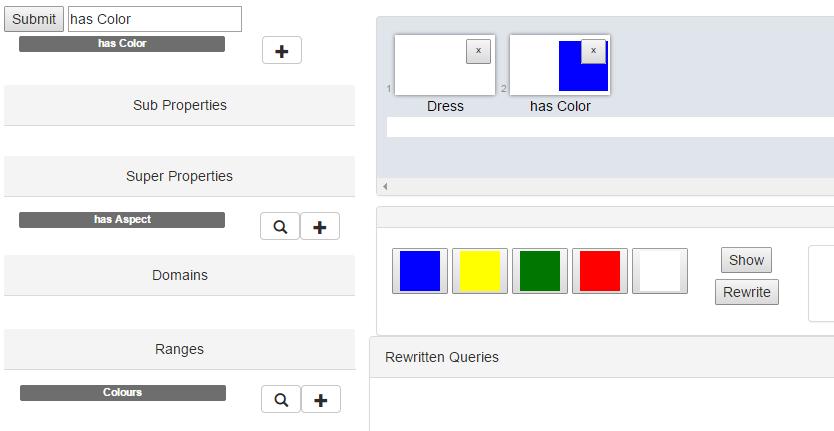Screen dimensions: 834x431
Task: Focus the has Color search input field
Action: (155, 19)
